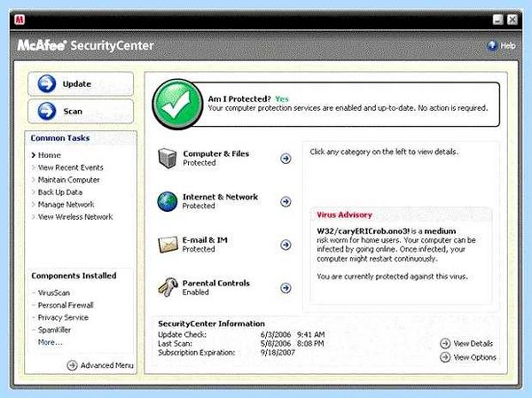Minimize the SecurityCenter window
The image size is (532, 398).
pos(497,20)
